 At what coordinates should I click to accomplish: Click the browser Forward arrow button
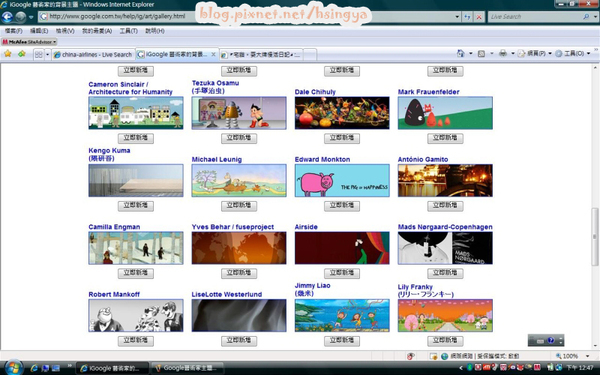(20, 17)
